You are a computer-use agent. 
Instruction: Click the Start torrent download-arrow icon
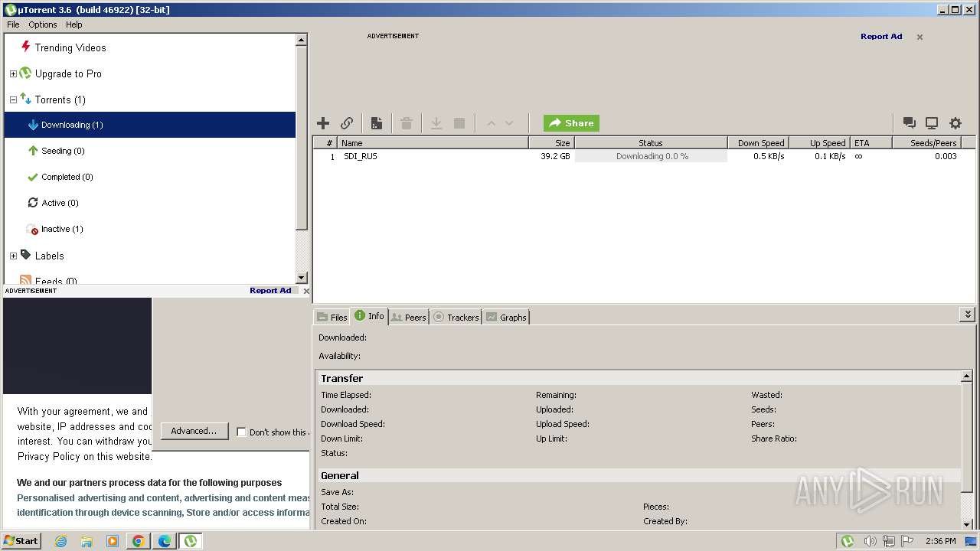(x=436, y=123)
